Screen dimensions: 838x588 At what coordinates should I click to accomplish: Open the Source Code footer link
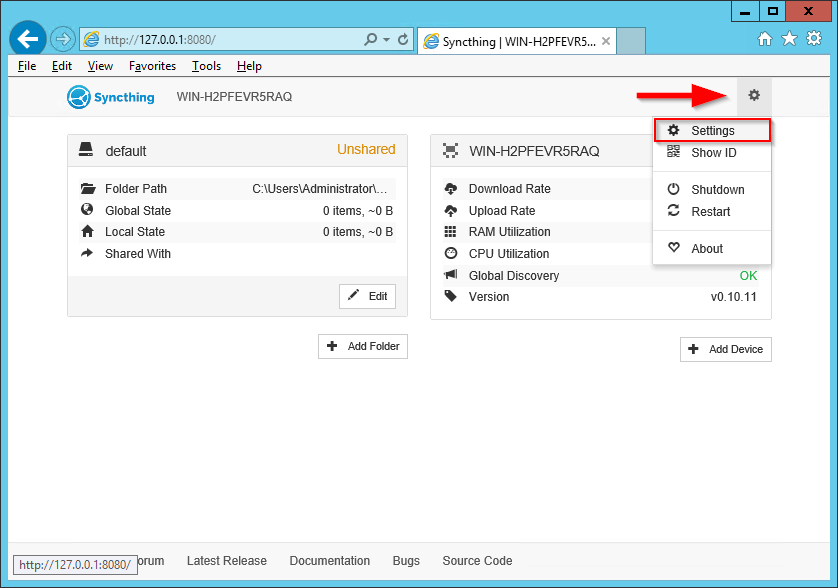pyautogui.click(x=477, y=561)
